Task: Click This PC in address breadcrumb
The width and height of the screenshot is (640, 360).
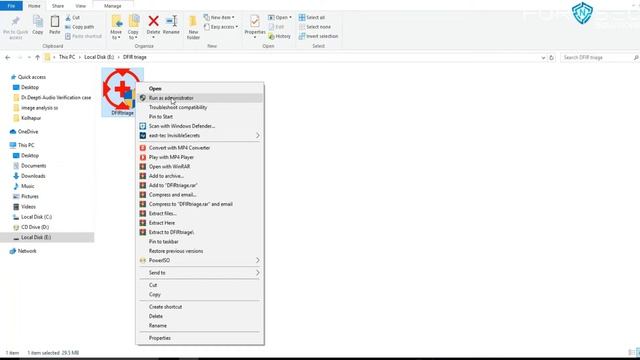Action: click(x=67, y=57)
